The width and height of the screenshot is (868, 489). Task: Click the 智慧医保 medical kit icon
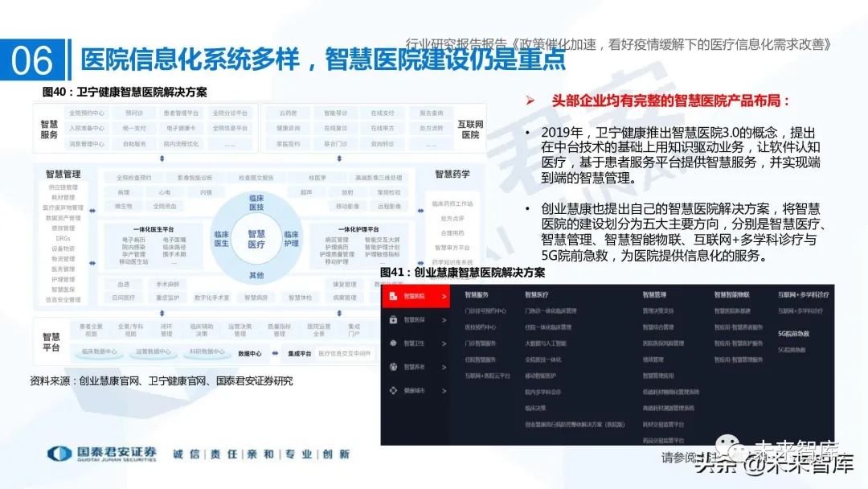pyautogui.click(x=393, y=319)
